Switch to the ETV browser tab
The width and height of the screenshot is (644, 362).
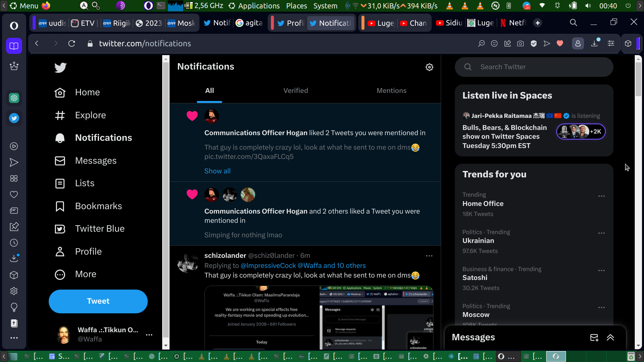pos(83,23)
